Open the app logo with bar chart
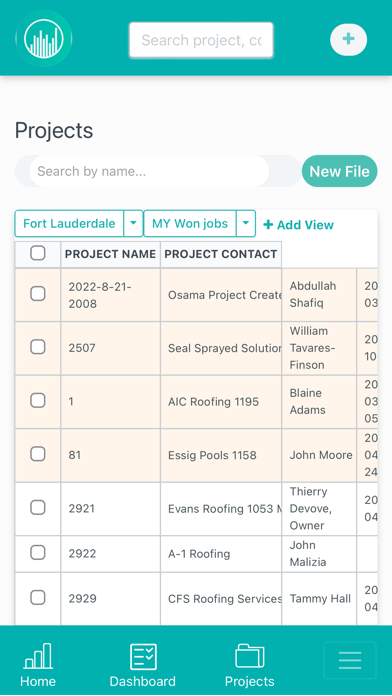 pyautogui.click(x=44, y=39)
